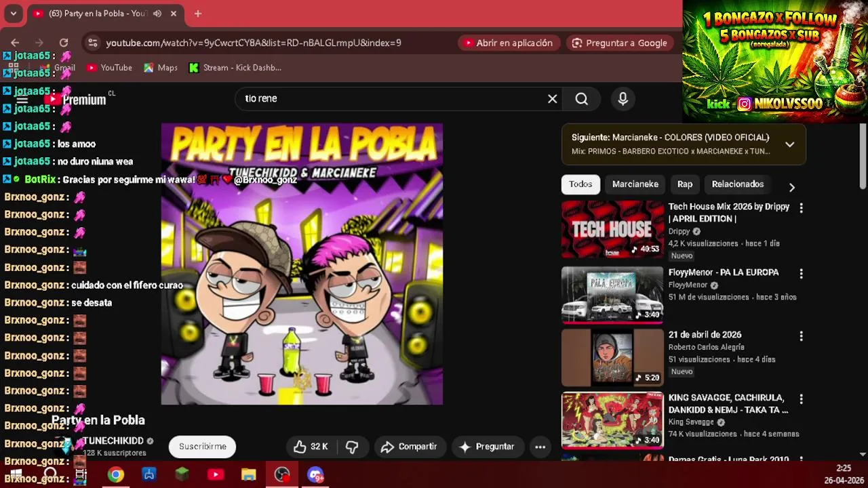Open Roberto Carlos Alegría channel name
The width and height of the screenshot is (868, 488).
coord(707,347)
